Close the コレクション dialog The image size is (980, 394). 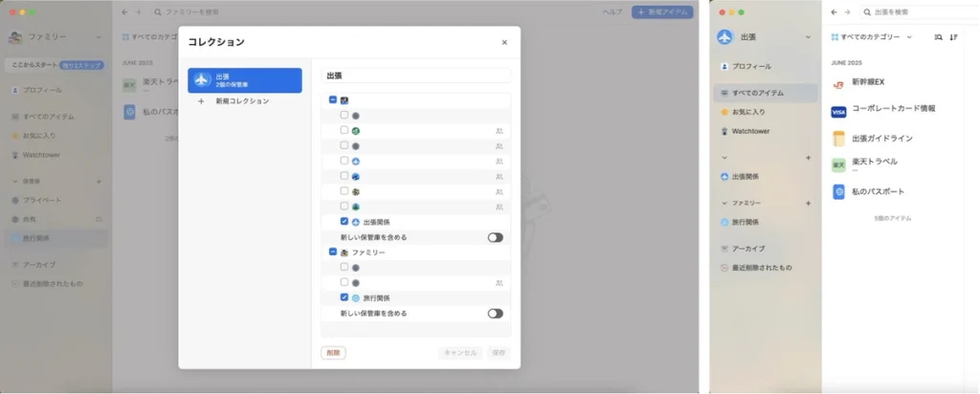[504, 42]
